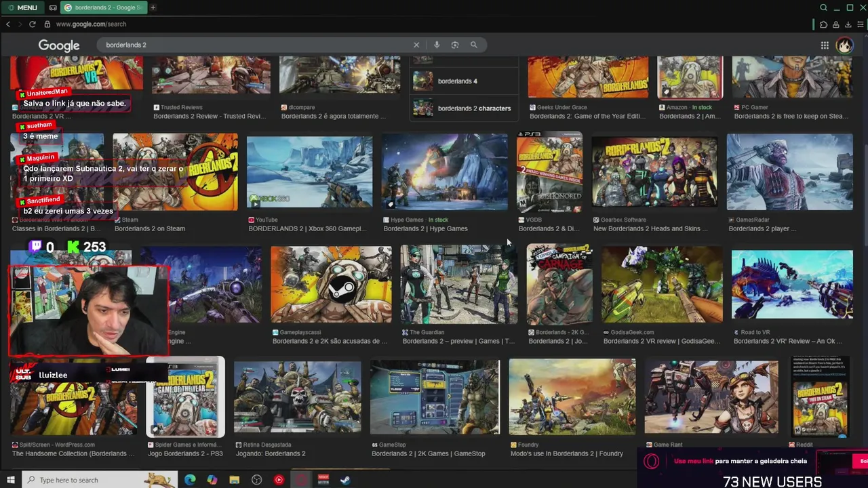The width and height of the screenshot is (868, 488).
Task: Open the Google account avatar
Action: click(x=844, y=45)
